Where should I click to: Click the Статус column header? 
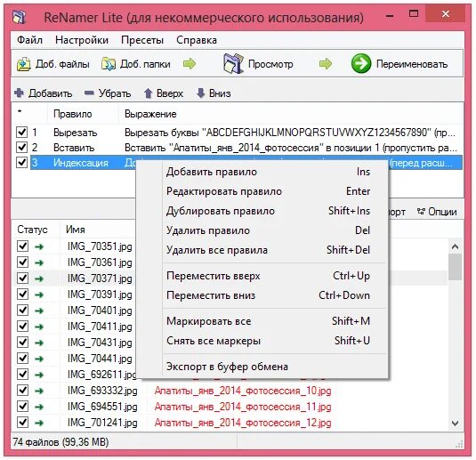tap(35, 230)
